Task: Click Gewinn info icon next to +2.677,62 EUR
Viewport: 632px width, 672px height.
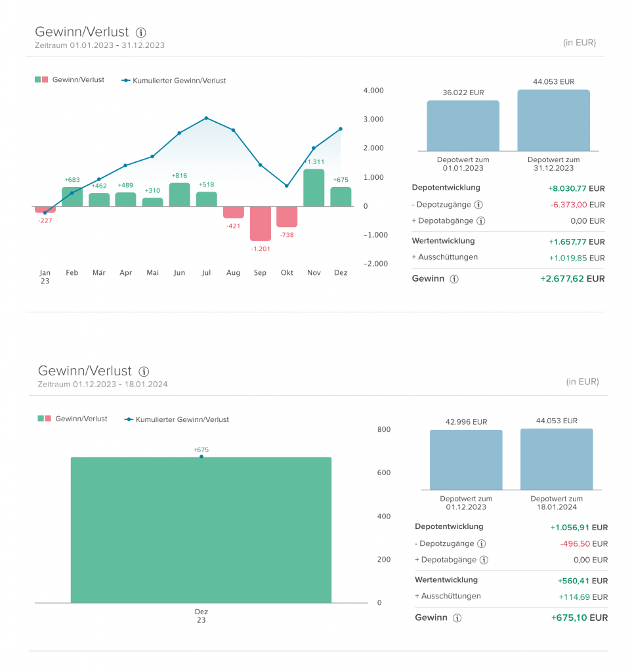Action: pyautogui.click(x=454, y=279)
